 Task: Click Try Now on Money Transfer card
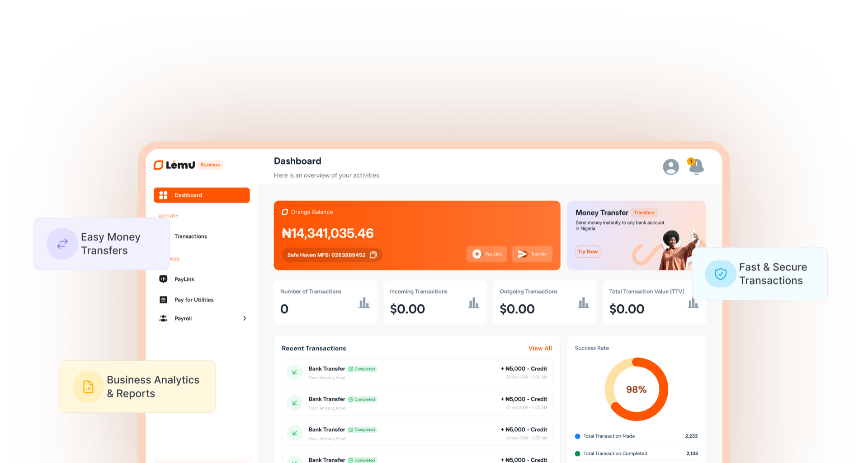pos(588,252)
